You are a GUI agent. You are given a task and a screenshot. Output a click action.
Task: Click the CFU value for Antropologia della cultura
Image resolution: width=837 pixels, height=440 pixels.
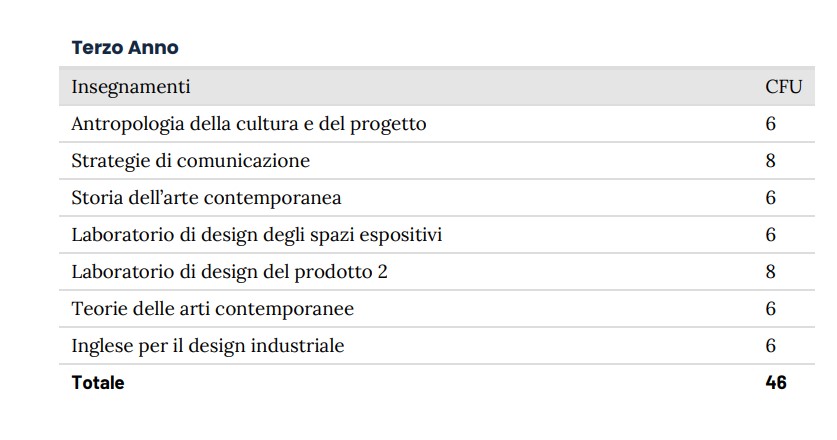coord(771,124)
